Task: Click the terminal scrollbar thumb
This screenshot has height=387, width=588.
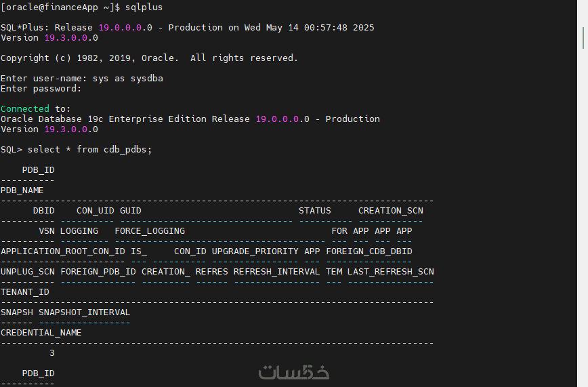Action: (x=583, y=38)
